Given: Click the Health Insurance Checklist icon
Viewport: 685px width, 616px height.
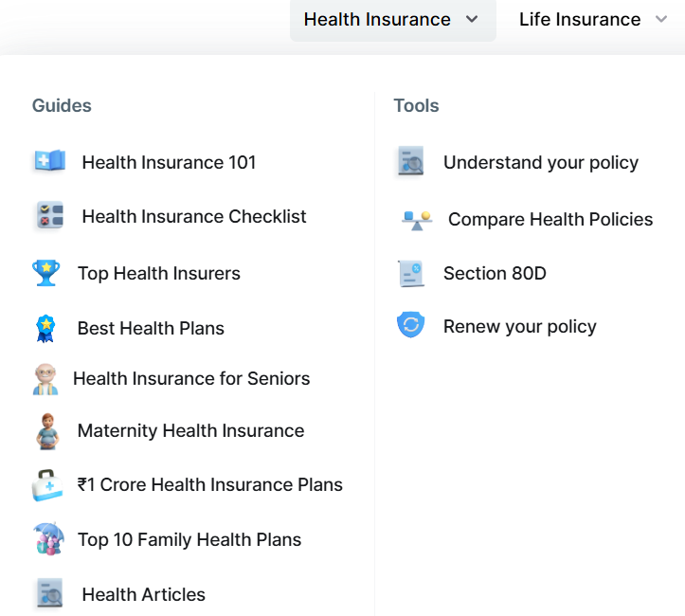Looking at the screenshot, I should 50,215.
